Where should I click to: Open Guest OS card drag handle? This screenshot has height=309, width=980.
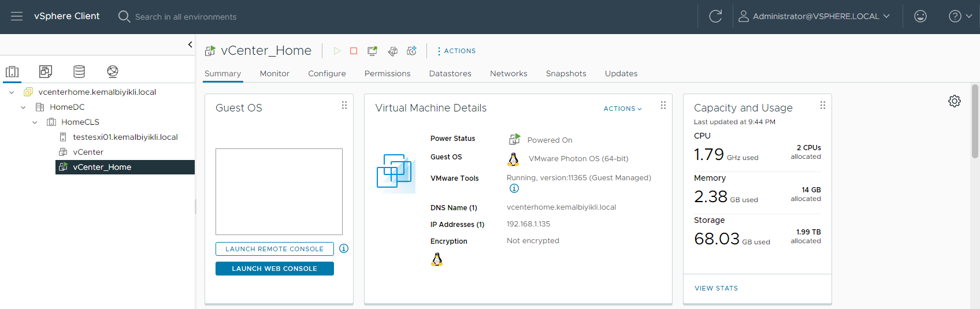[344, 105]
